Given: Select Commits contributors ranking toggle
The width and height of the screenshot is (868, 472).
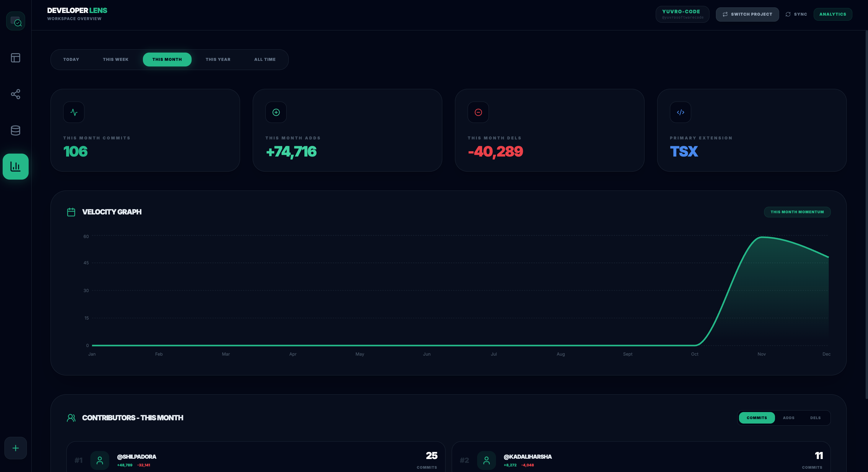Looking at the screenshot, I should click(757, 418).
